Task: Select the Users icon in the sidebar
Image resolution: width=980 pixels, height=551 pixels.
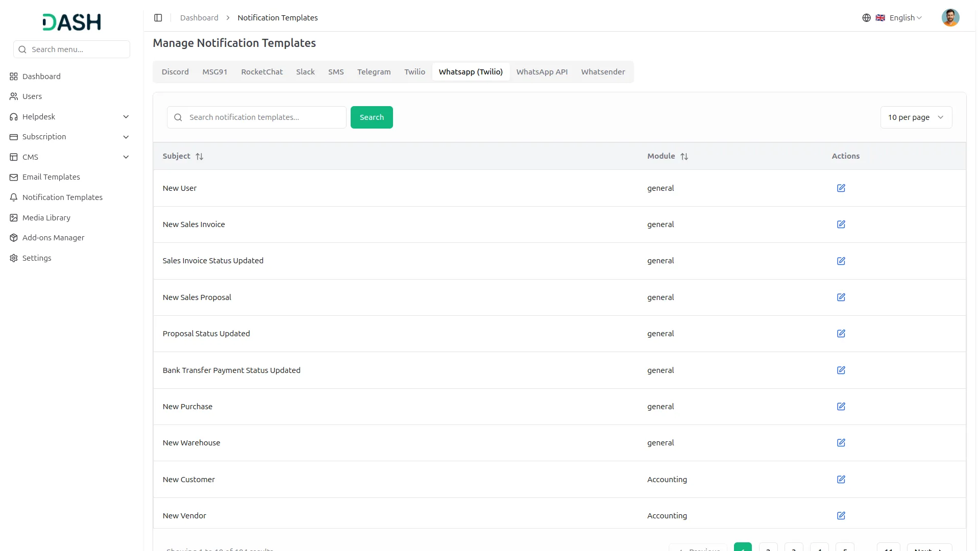Action: click(13, 96)
